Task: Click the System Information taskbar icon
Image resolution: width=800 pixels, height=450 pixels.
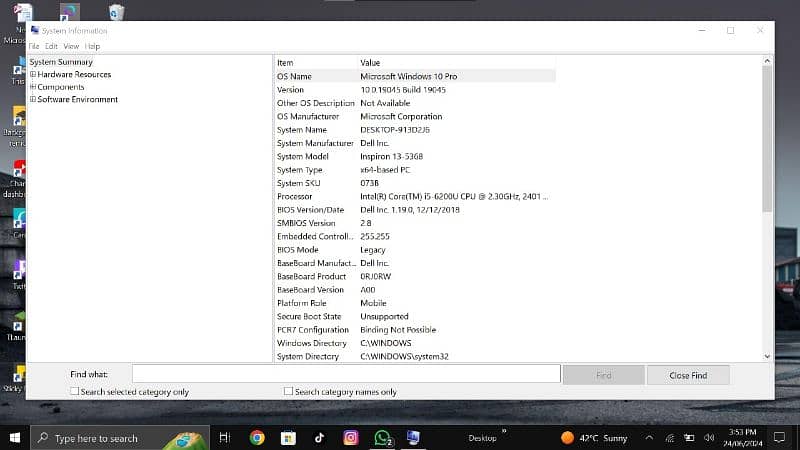Action: click(413, 437)
